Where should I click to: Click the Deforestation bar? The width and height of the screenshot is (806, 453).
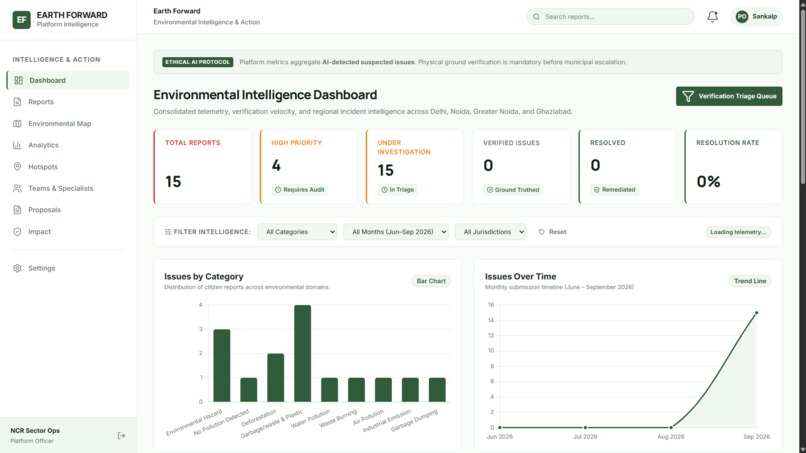coord(276,377)
